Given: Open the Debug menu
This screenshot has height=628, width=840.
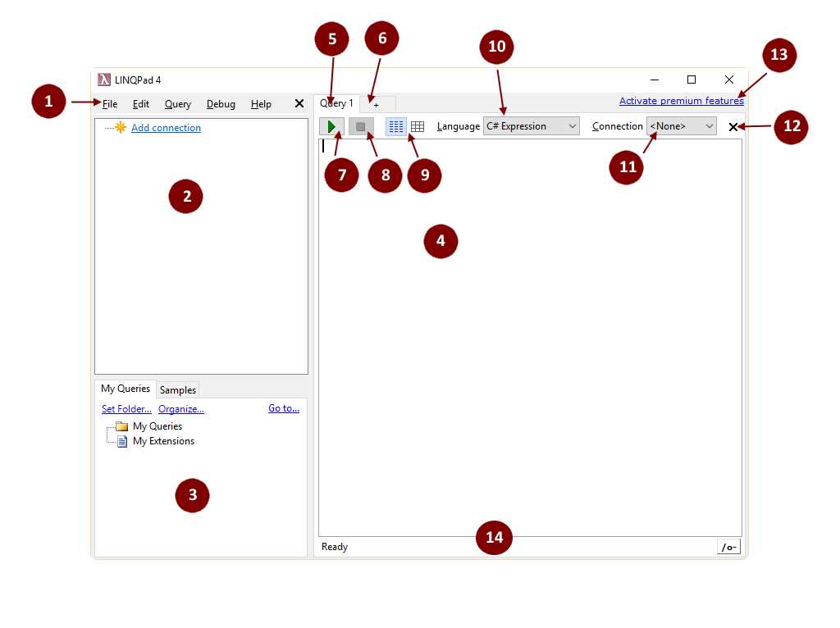Looking at the screenshot, I should pyautogui.click(x=220, y=103).
